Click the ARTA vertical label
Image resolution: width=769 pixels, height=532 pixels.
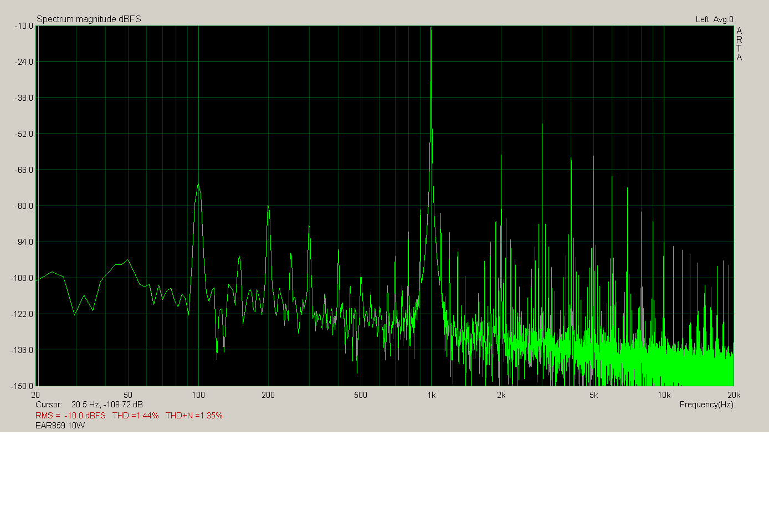point(739,44)
